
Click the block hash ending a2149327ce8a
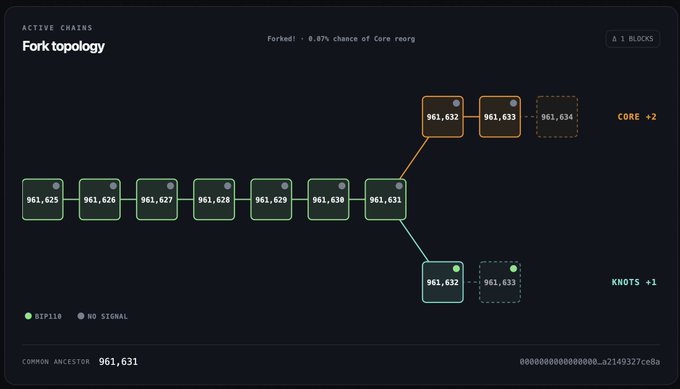(590, 361)
